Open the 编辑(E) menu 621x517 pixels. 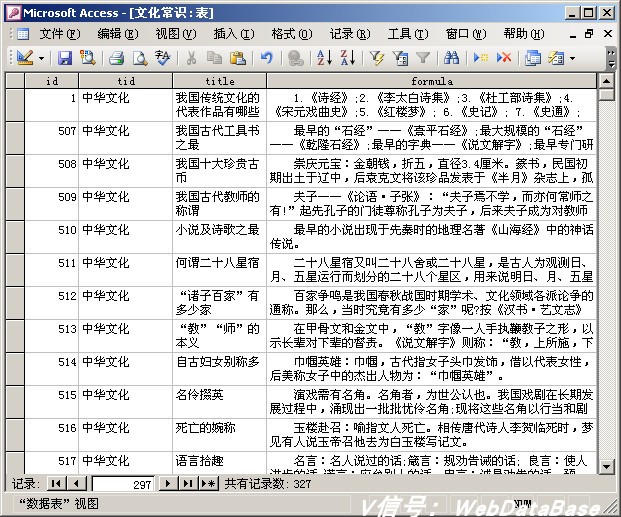(x=118, y=34)
